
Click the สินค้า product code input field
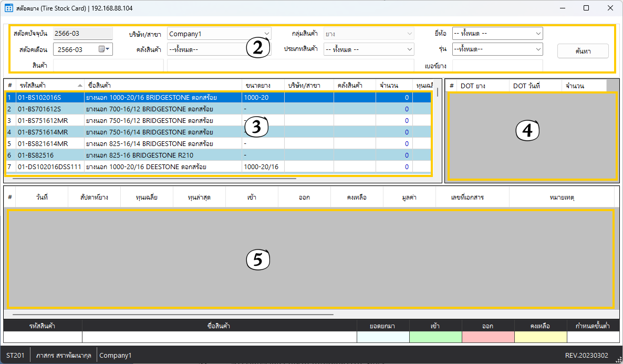108,65
